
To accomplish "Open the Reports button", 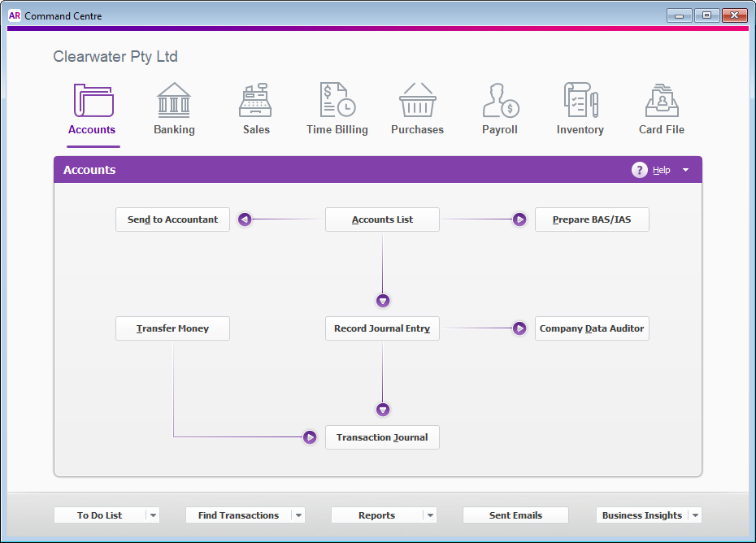I will 376,515.
